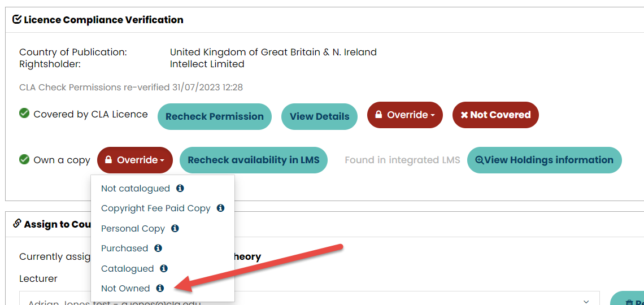Image resolution: width=644 pixels, height=305 pixels.
Task: Click info icon beside Catalogued option
Action: [163, 268]
